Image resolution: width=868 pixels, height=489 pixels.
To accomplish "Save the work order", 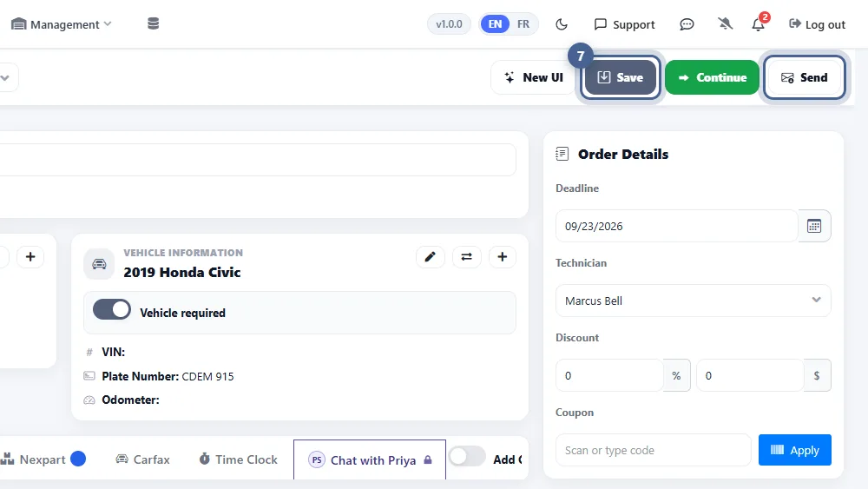I will 620,77.
